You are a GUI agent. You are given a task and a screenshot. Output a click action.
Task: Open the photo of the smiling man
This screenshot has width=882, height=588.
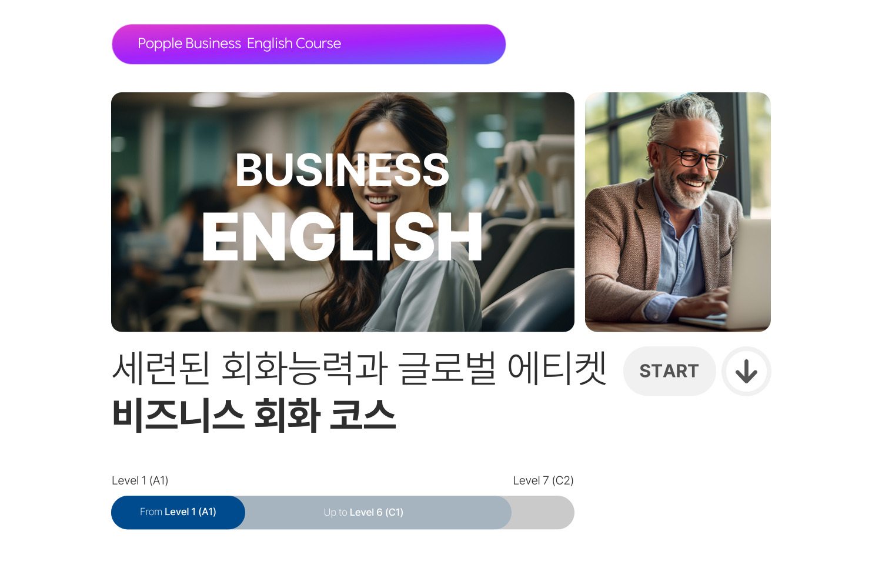click(678, 212)
